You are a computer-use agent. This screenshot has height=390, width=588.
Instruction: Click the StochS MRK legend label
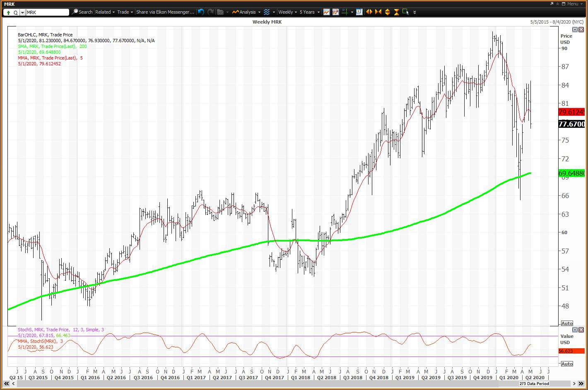[x=61, y=330]
